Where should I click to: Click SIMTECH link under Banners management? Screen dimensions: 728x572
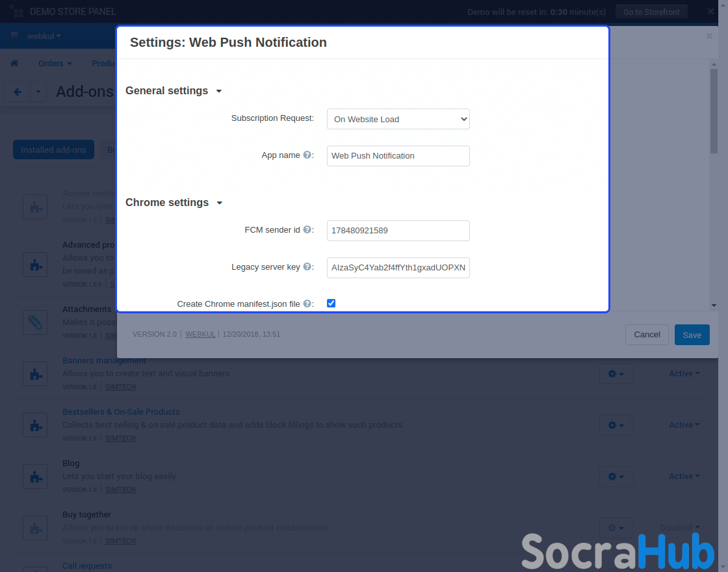click(120, 387)
